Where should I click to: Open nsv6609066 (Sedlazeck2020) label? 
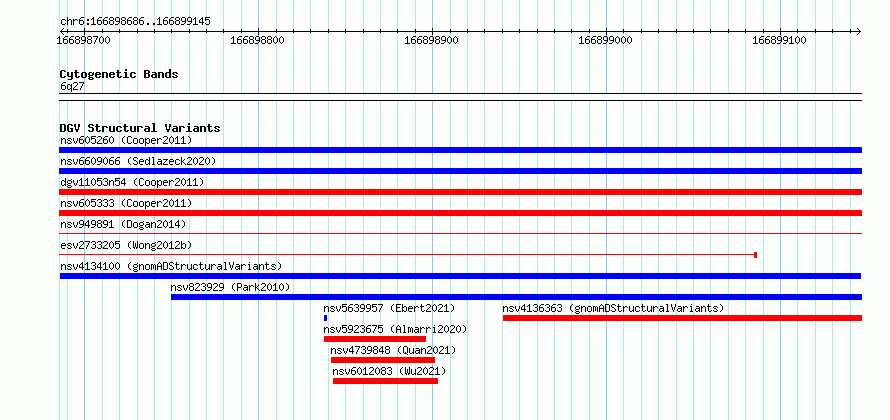click(x=138, y=161)
